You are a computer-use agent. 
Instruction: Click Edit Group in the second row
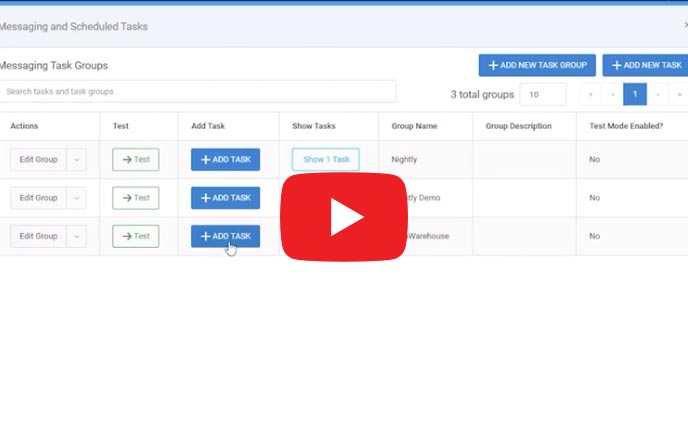pyautogui.click(x=39, y=198)
